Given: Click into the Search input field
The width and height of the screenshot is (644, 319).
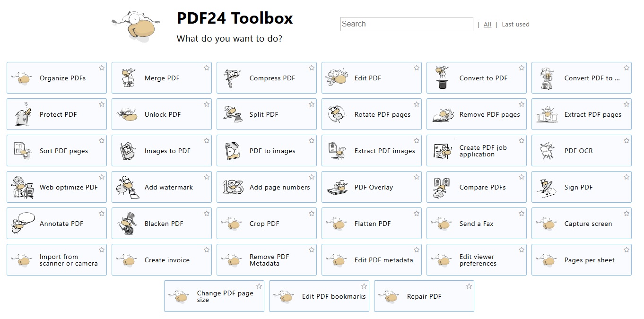Looking at the screenshot, I should pyautogui.click(x=407, y=24).
